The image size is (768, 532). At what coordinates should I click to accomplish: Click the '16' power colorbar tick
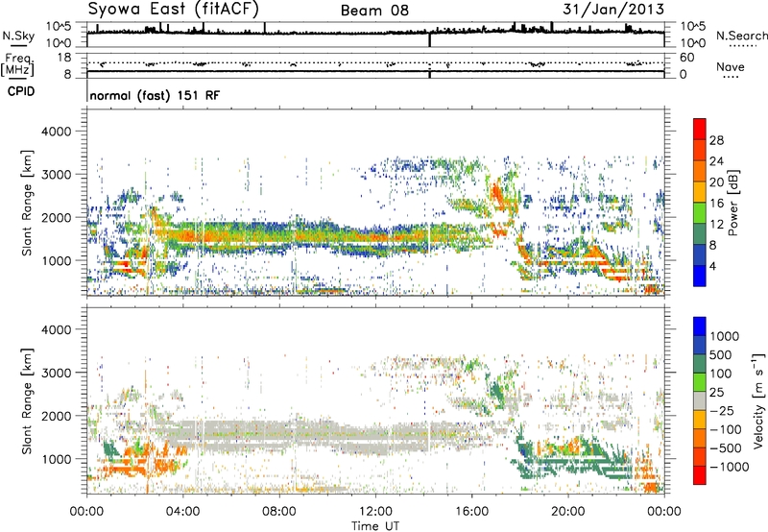(x=716, y=204)
